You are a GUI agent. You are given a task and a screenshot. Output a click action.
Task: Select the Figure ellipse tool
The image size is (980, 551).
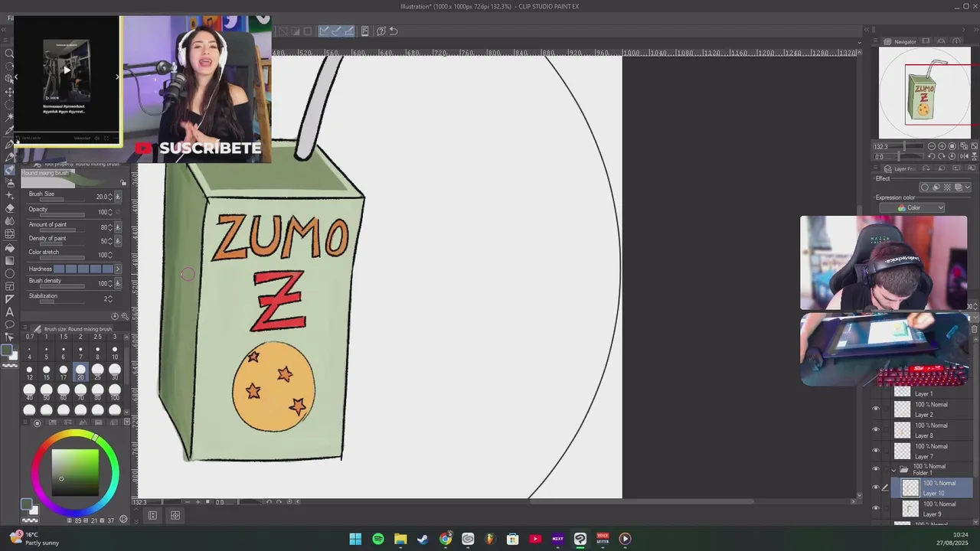(10, 274)
